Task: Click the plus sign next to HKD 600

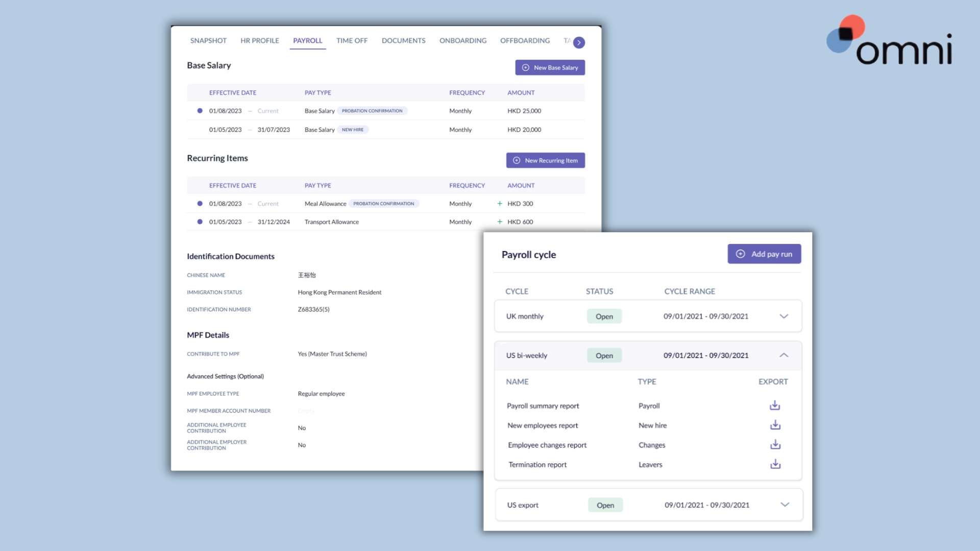Action: click(x=500, y=222)
